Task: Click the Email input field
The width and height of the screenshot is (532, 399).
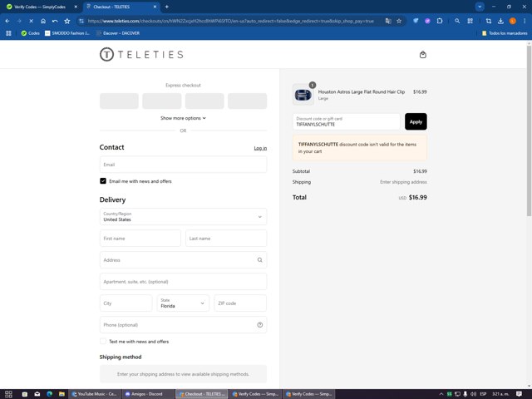Action: point(183,165)
